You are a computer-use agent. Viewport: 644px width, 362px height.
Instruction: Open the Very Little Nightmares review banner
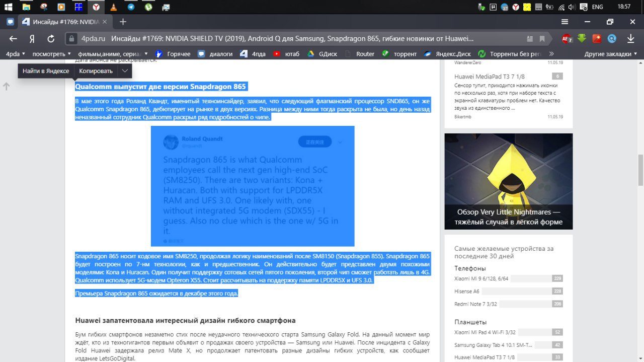(508, 181)
